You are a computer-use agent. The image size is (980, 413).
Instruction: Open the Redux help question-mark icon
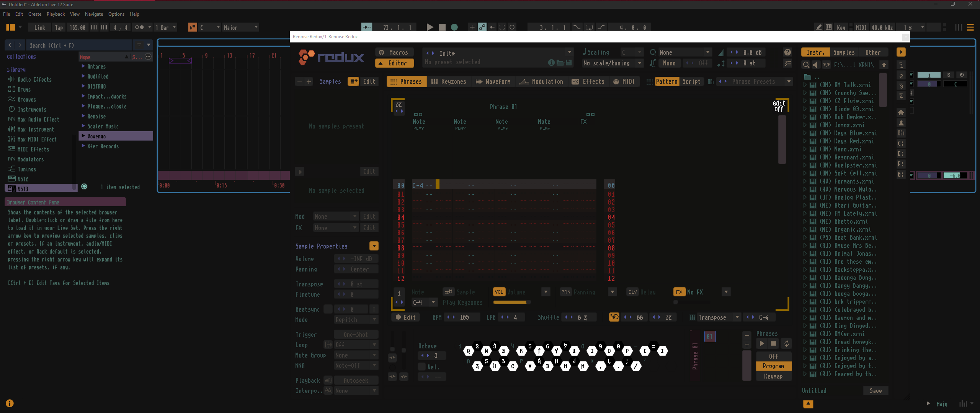click(x=787, y=52)
